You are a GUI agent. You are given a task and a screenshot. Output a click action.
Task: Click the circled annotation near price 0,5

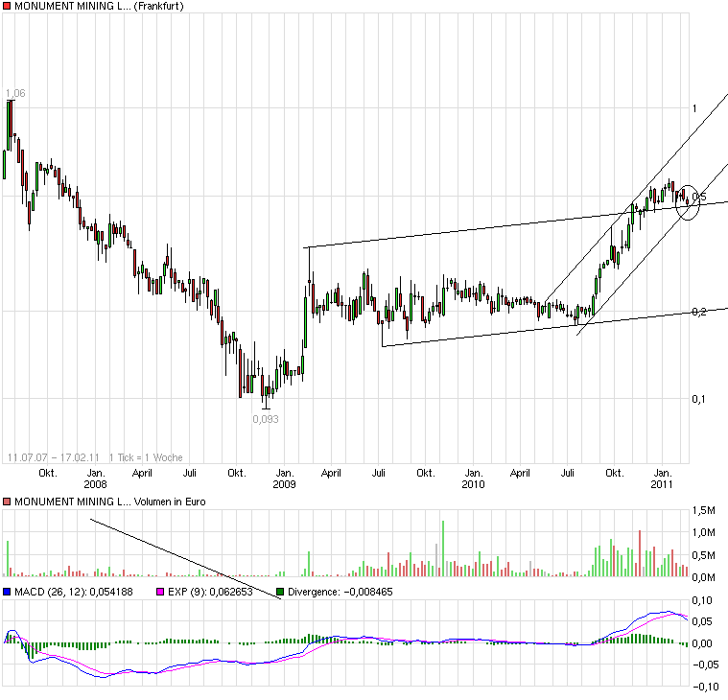tap(688, 202)
